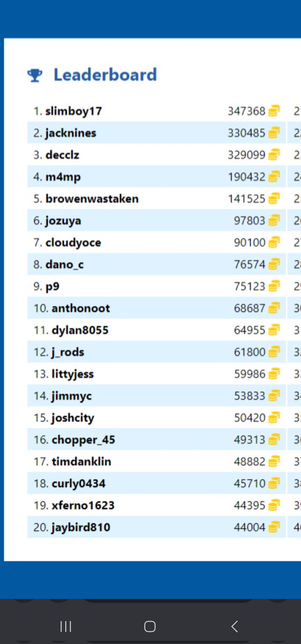Tap the Android home button
301x644 pixels.
pos(150,626)
